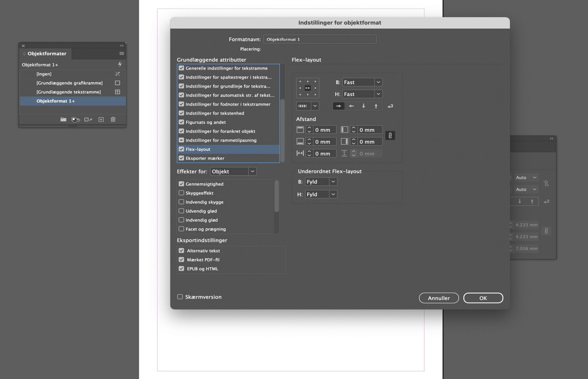Enable the Skyggeeffekt checkbox
Screen dimensions: 588x379
click(x=181, y=193)
